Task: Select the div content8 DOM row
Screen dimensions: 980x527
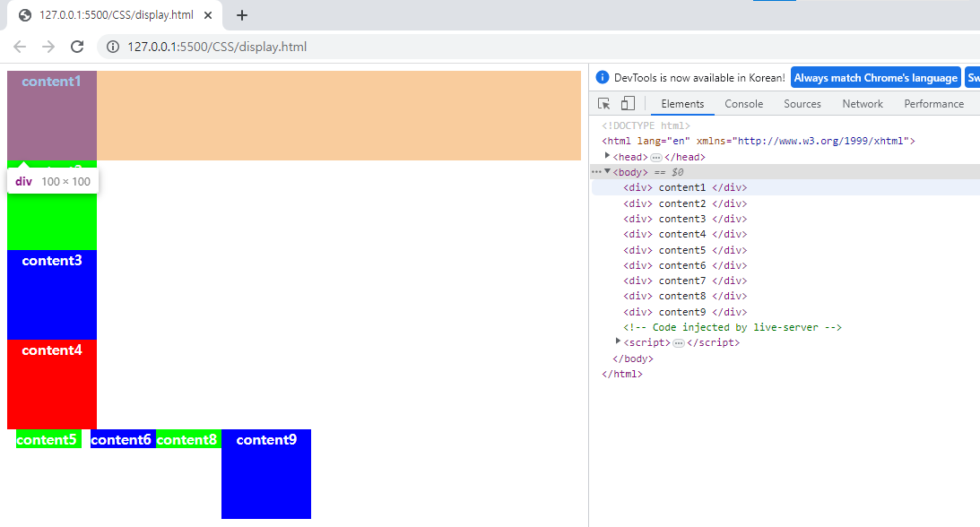Action: point(785,296)
